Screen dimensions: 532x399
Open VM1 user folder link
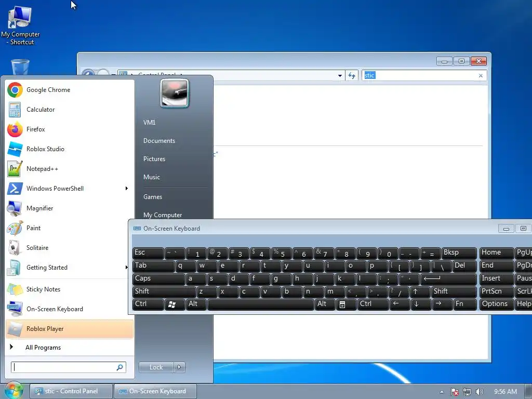pos(149,123)
